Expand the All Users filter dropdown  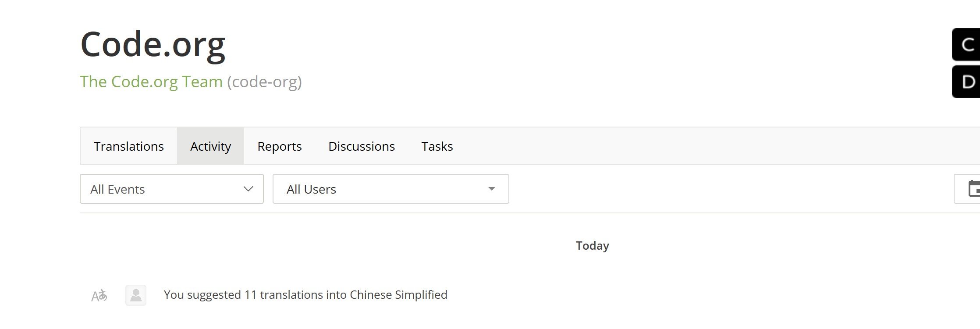pos(390,189)
